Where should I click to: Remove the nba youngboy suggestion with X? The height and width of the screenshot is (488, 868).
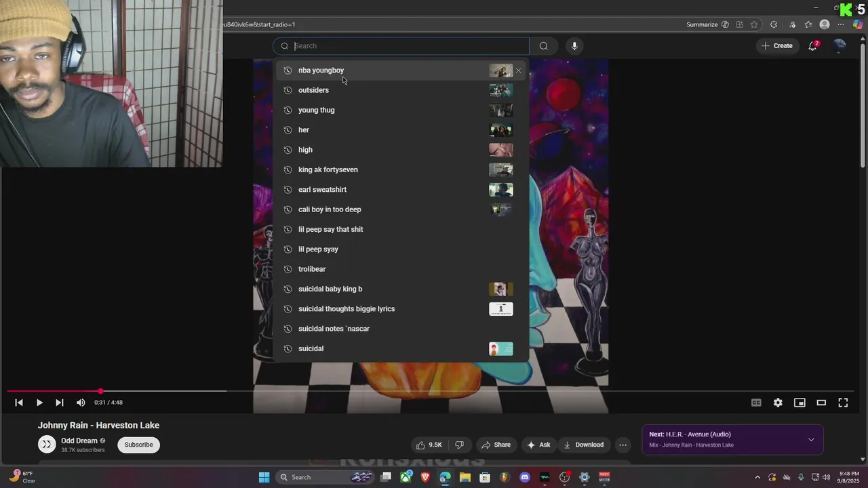(519, 70)
